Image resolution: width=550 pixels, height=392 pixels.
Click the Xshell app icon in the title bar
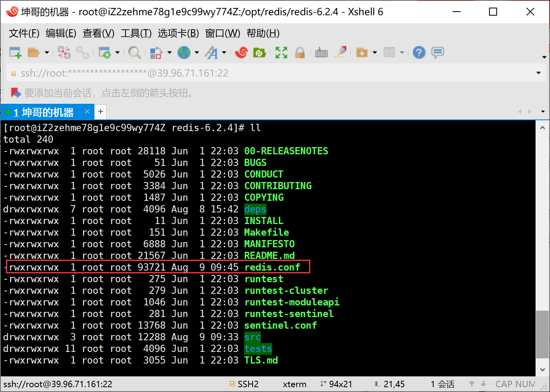click(12, 12)
